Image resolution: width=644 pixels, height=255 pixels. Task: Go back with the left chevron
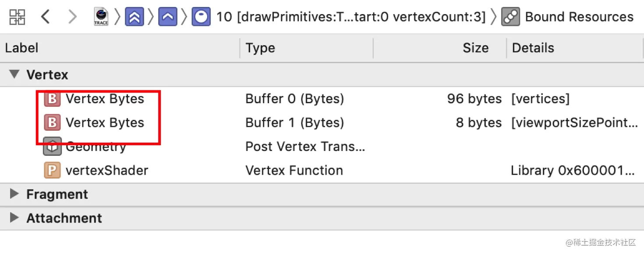45,17
